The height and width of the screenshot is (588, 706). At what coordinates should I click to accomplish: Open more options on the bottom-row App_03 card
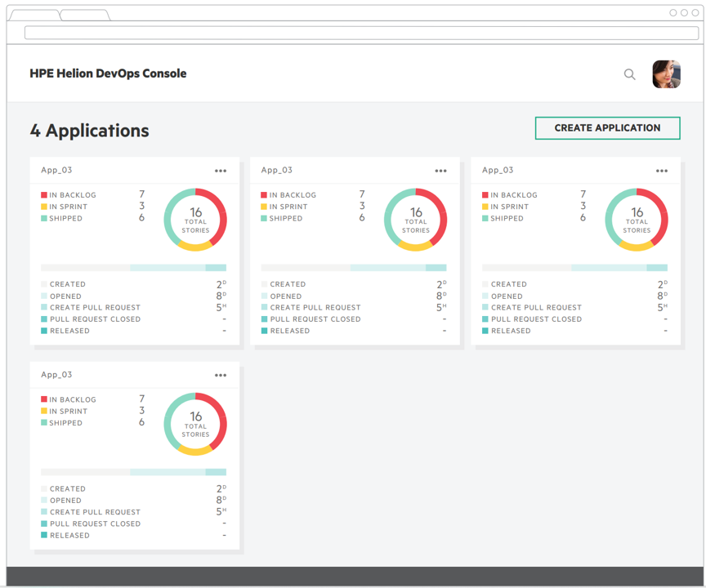coord(221,375)
